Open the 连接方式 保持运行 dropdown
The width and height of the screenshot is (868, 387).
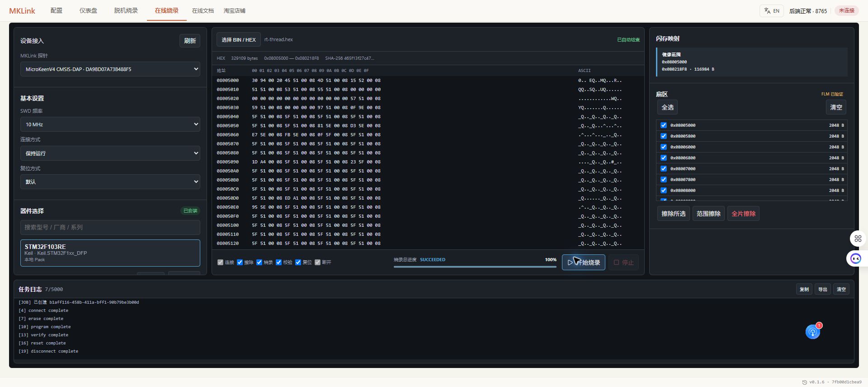pyautogui.click(x=110, y=153)
